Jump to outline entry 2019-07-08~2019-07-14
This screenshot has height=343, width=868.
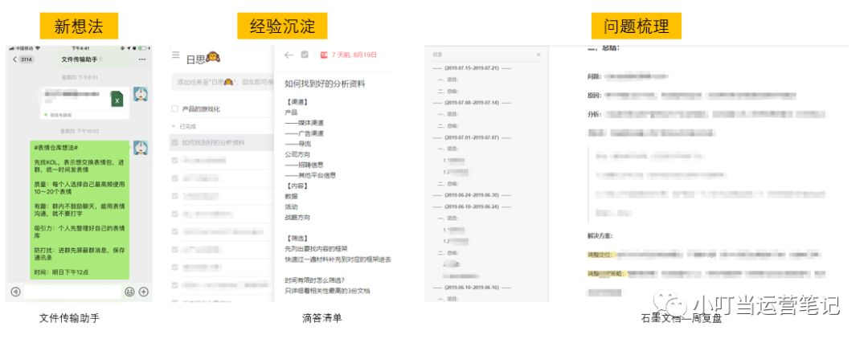click(471, 102)
